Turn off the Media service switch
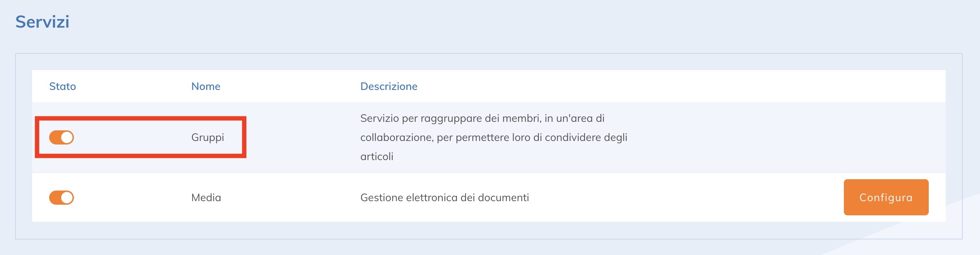 (61, 197)
